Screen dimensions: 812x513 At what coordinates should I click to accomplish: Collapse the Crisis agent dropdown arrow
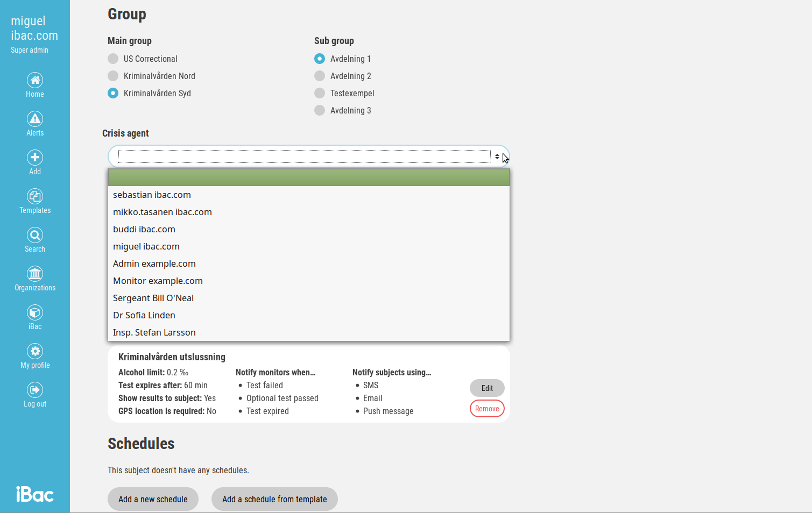(x=497, y=156)
